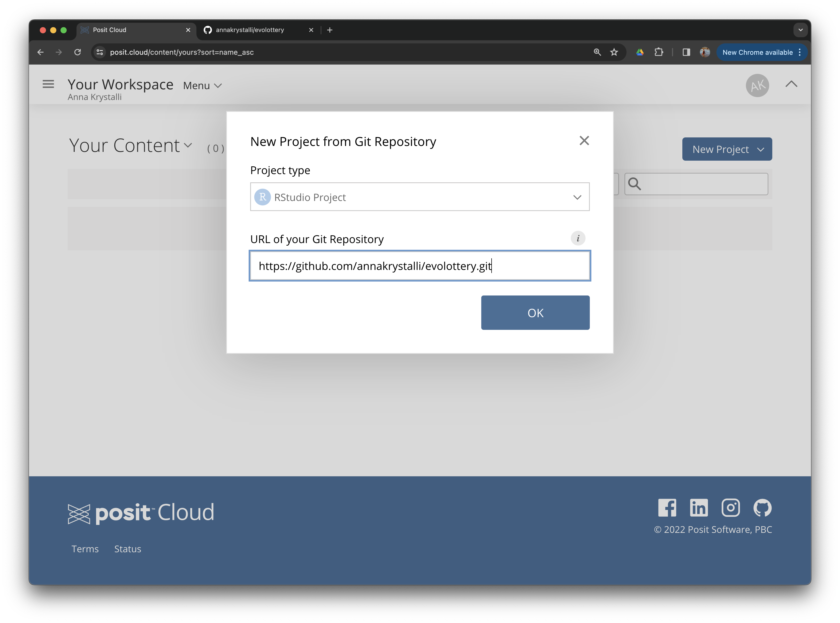Image resolution: width=840 pixels, height=623 pixels.
Task: Open the AK user avatar menu
Action: [757, 85]
